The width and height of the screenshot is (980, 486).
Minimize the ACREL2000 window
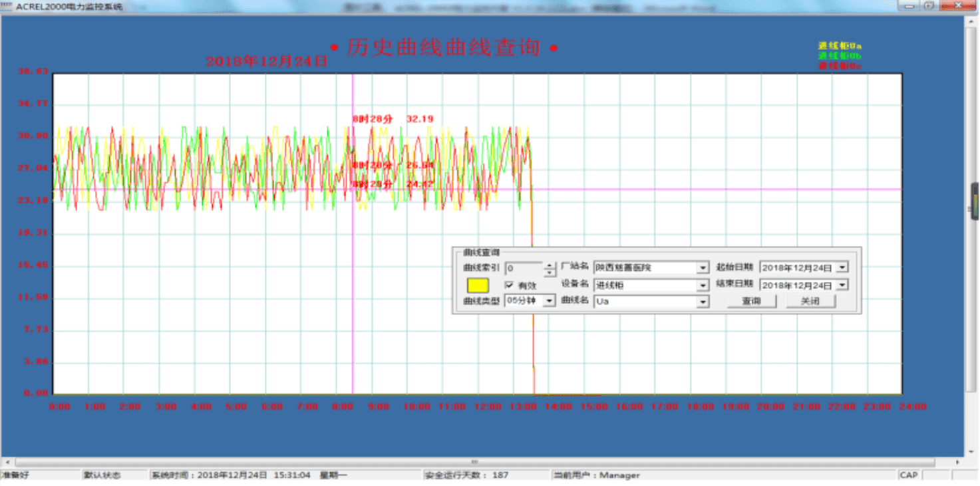pyautogui.click(x=908, y=5)
